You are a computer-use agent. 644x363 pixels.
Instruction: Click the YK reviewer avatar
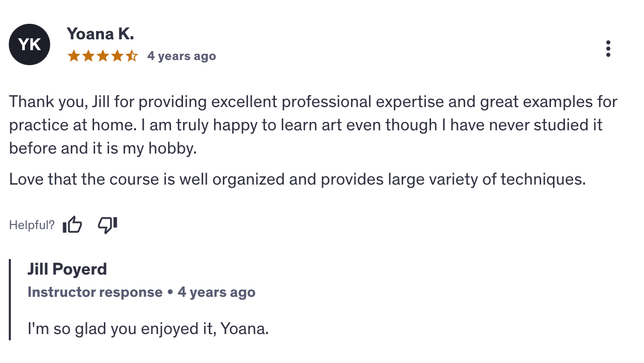(29, 44)
